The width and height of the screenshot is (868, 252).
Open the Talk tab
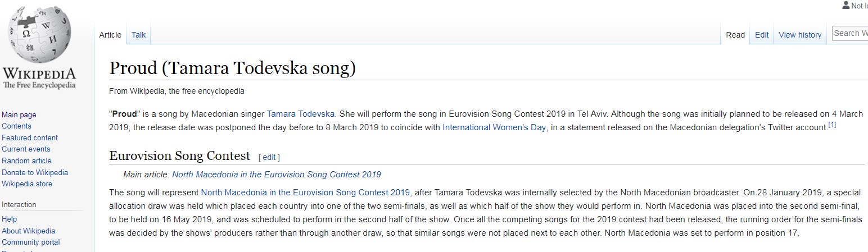pyautogui.click(x=138, y=35)
